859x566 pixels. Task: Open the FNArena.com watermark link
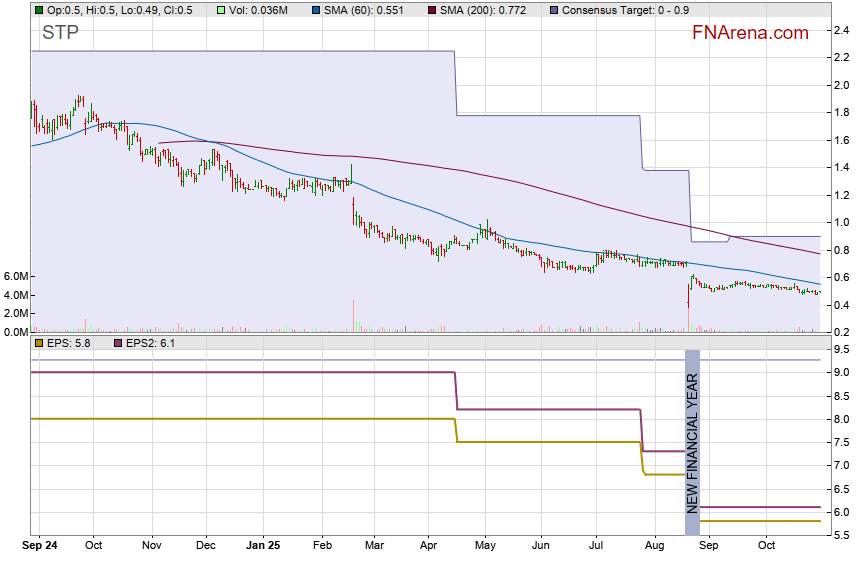click(x=750, y=33)
